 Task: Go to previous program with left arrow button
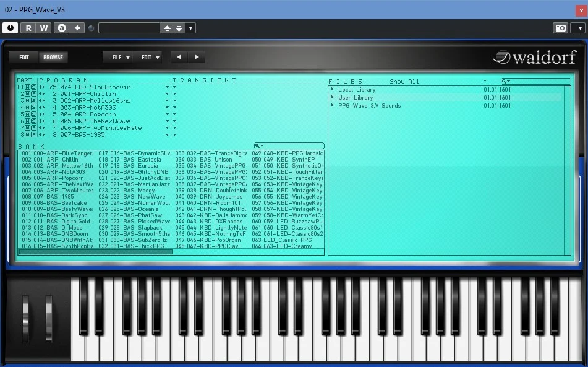tap(179, 58)
